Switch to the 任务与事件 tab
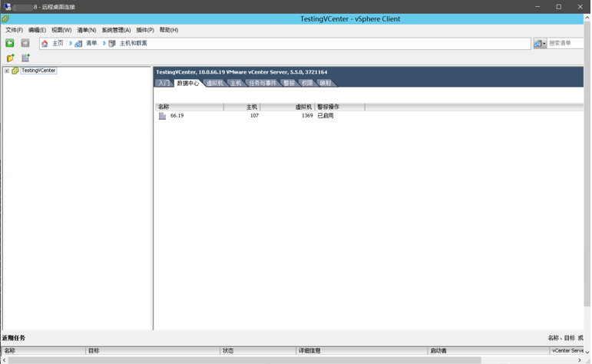The height and width of the screenshot is (364, 592). (x=262, y=83)
